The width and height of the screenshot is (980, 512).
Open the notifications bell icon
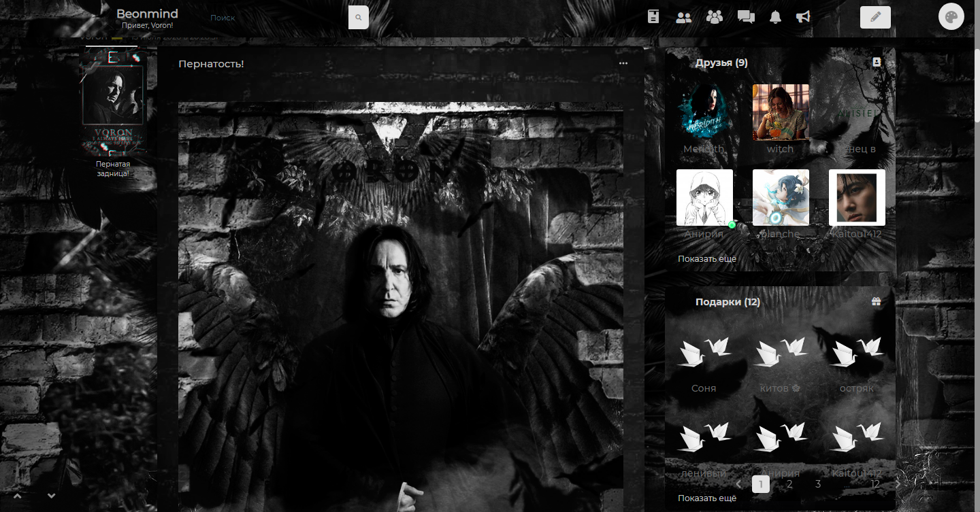pyautogui.click(x=775, y=18)
